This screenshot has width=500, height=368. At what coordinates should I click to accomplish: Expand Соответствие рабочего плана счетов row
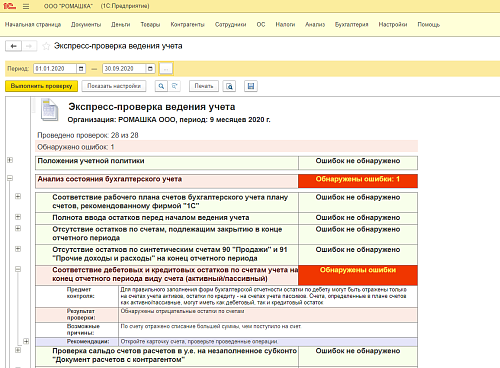tap(18, 196)
